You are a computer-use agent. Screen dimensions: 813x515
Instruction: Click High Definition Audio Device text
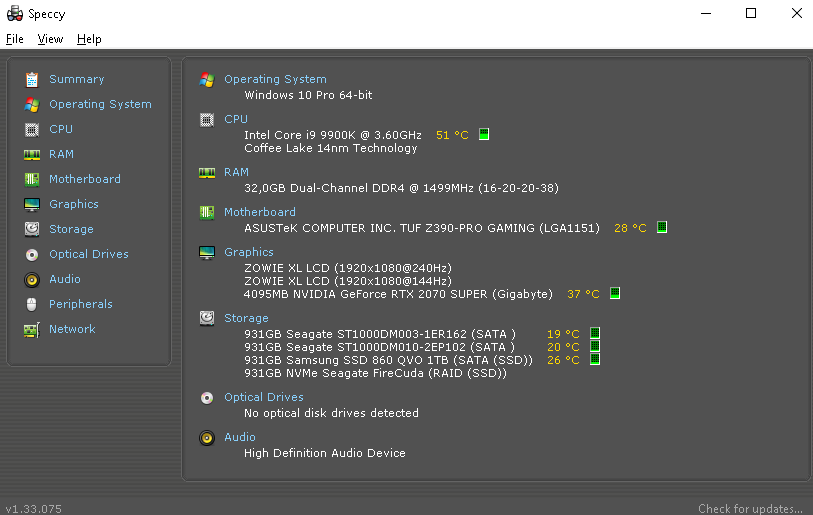click(325, 453)
